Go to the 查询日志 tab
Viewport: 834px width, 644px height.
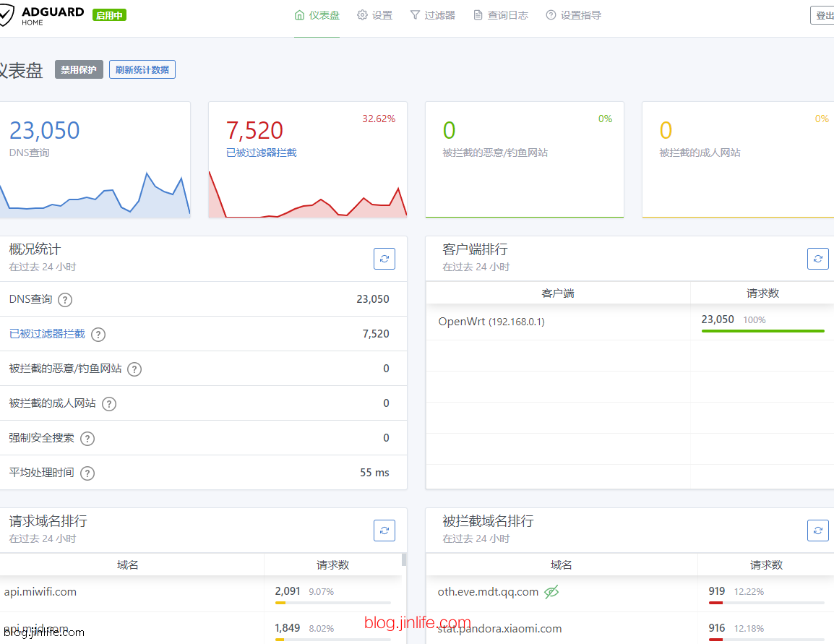[501, 15]
